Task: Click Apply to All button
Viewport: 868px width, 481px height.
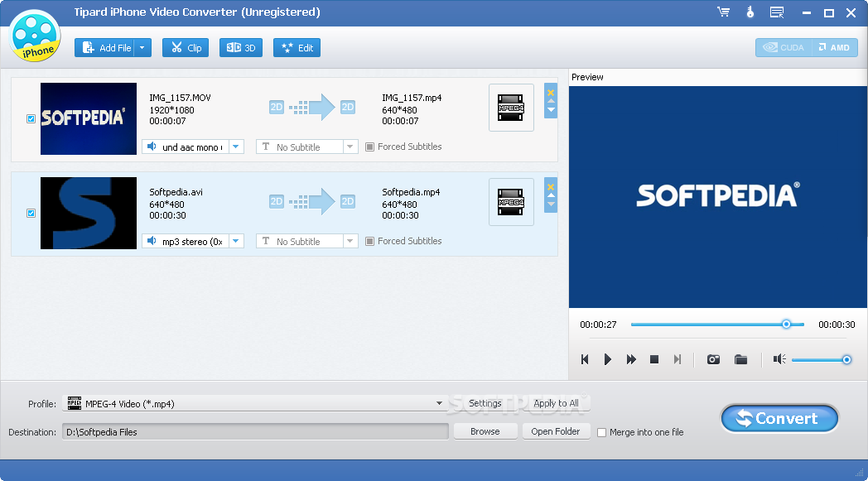Action: coord(556,403)
